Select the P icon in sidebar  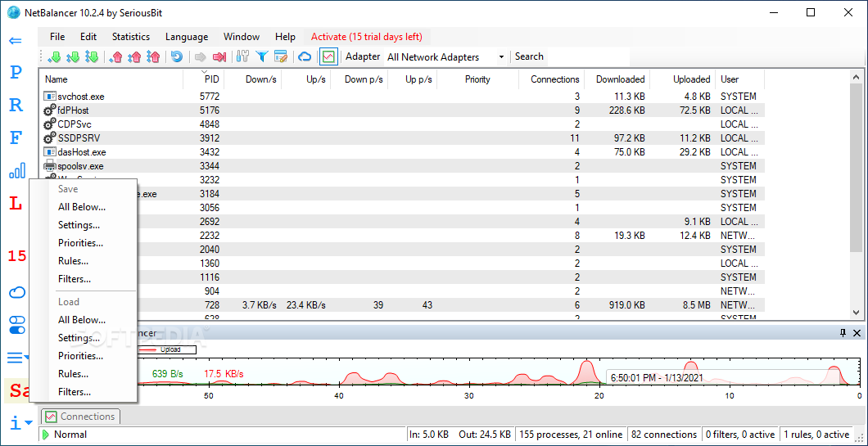click(x=16, y=72)
